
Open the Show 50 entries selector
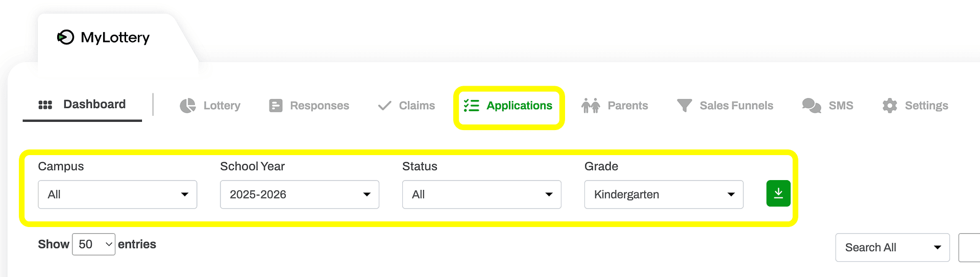(94, 244)
